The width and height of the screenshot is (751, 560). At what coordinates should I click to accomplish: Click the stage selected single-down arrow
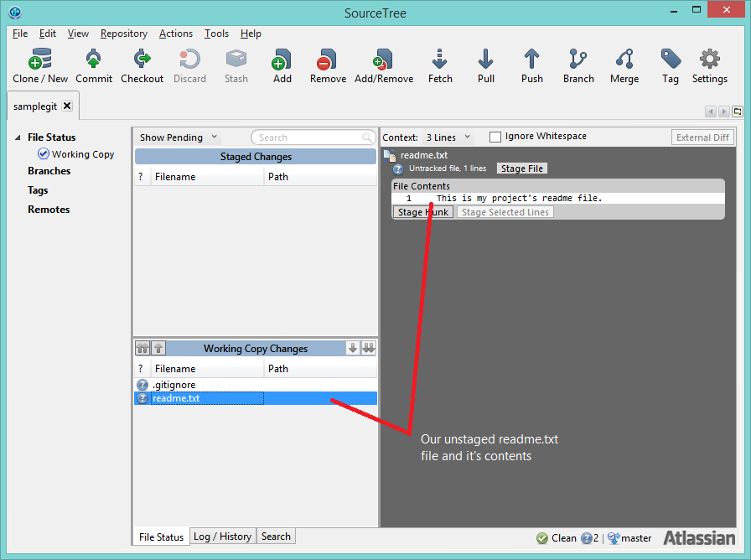pyautogui.click(x=353, y=348)
